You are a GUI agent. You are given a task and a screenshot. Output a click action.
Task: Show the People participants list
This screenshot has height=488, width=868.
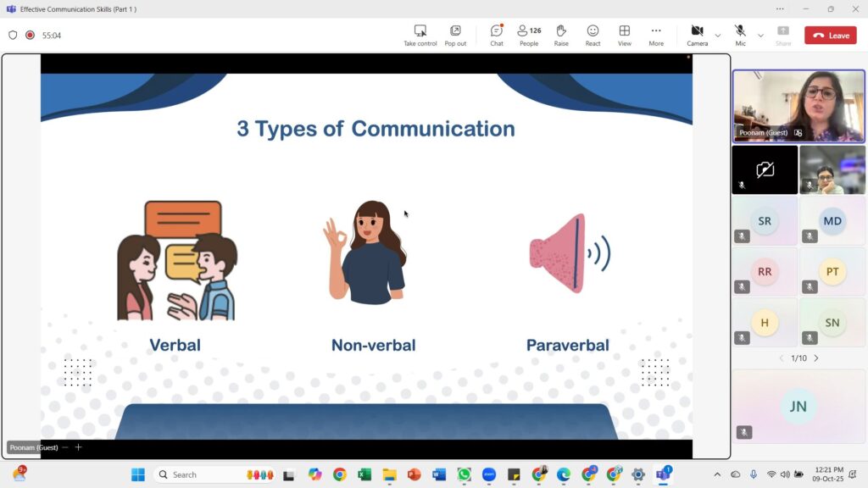point(529,35)
